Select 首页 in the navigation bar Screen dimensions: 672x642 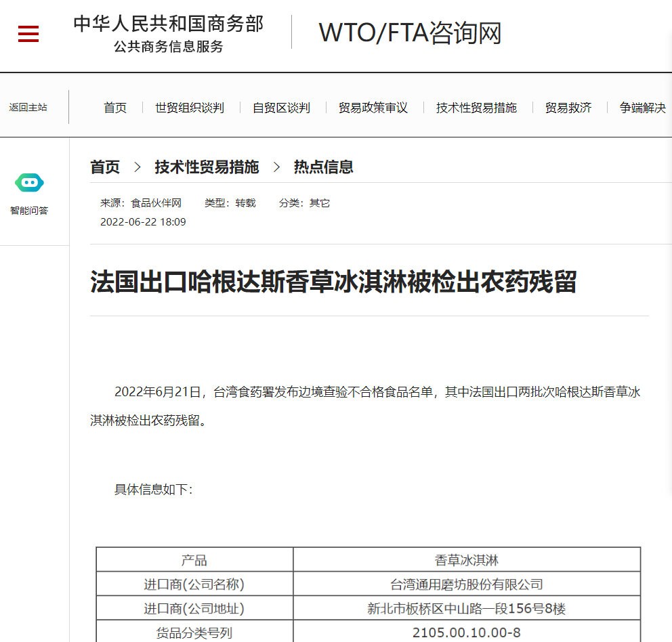click(x=114, y=108)
